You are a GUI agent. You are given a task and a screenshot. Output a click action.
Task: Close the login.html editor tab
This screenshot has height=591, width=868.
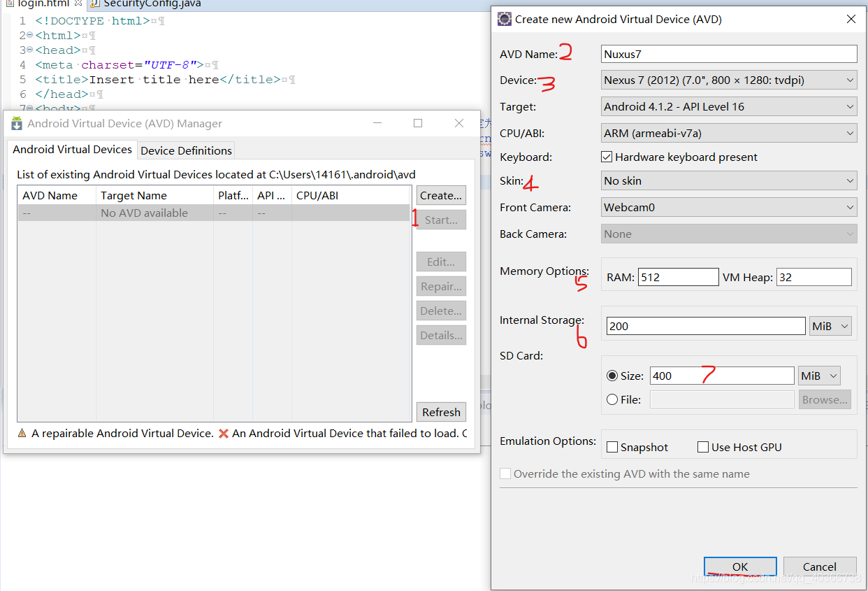pyautogui.click(x=78, y=3)
